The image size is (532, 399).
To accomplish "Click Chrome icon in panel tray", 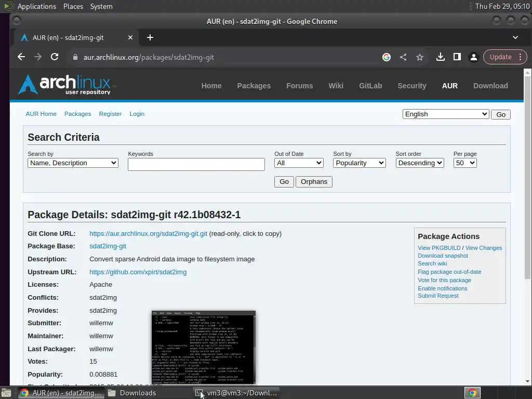I will click(x=472, y=393).
